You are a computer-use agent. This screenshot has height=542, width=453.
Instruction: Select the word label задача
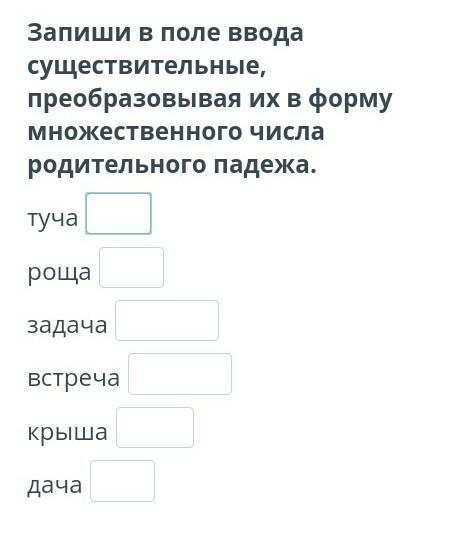pyautogui.click(x=67, y=325)
